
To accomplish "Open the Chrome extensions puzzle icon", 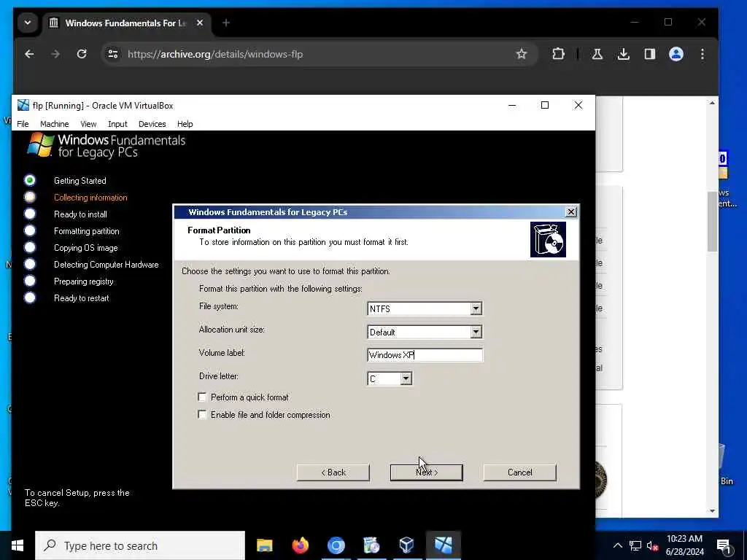I will point(558,54).
